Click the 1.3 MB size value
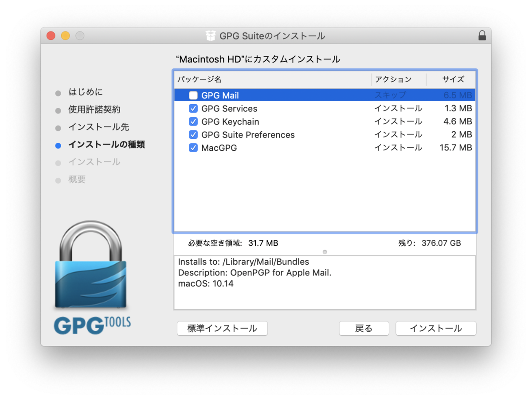 [458, 109]
